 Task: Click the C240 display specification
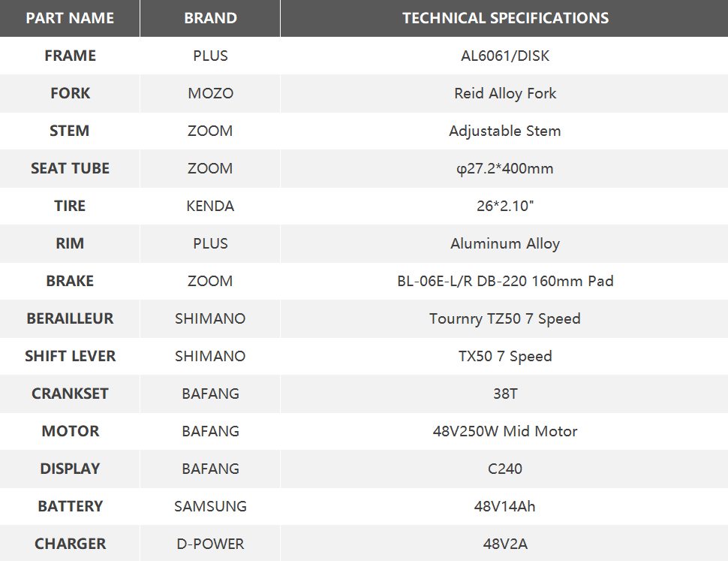click(505, 469)
